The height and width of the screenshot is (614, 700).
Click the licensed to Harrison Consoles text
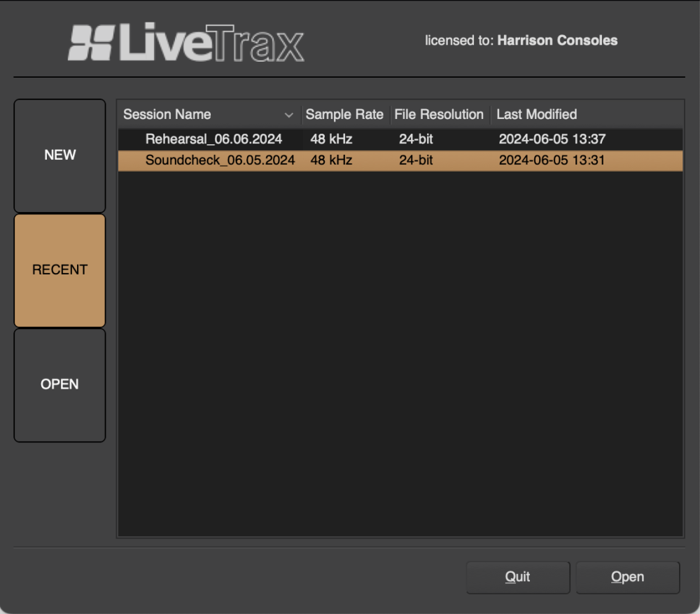tap(521, 41)
